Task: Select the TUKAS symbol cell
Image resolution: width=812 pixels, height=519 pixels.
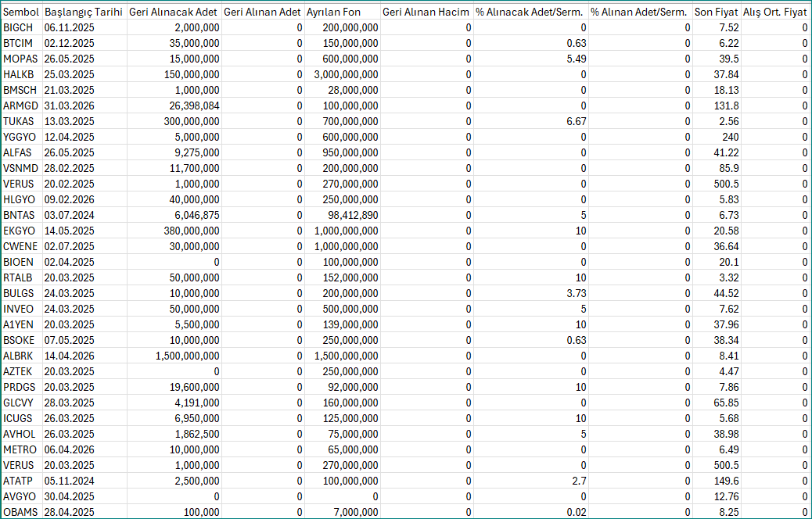Action: (21, 122)
